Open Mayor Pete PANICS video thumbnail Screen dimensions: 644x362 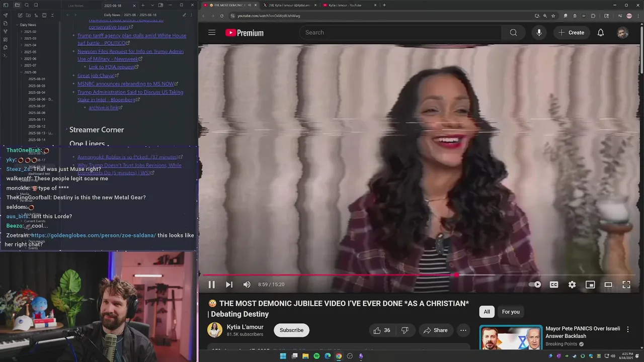tap(511, 337)
